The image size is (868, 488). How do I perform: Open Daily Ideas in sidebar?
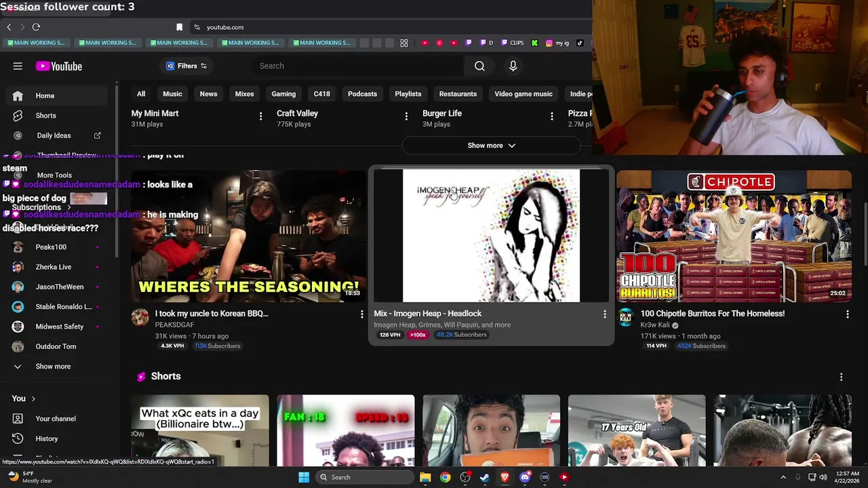pos(57,136)
